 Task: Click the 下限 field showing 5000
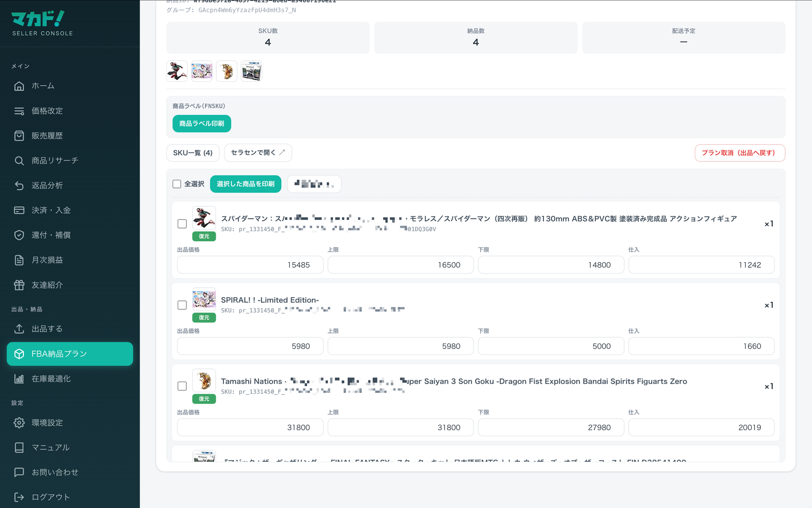click(x=551, y=346)
